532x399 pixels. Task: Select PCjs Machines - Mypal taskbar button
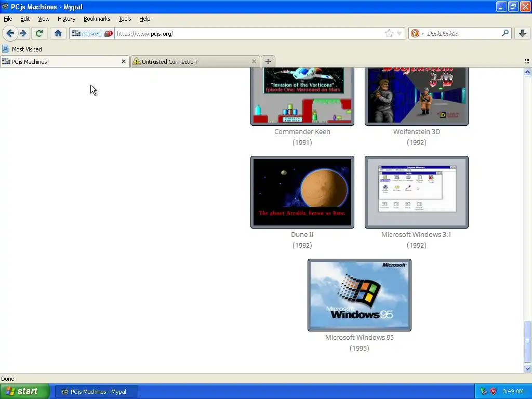97,392
